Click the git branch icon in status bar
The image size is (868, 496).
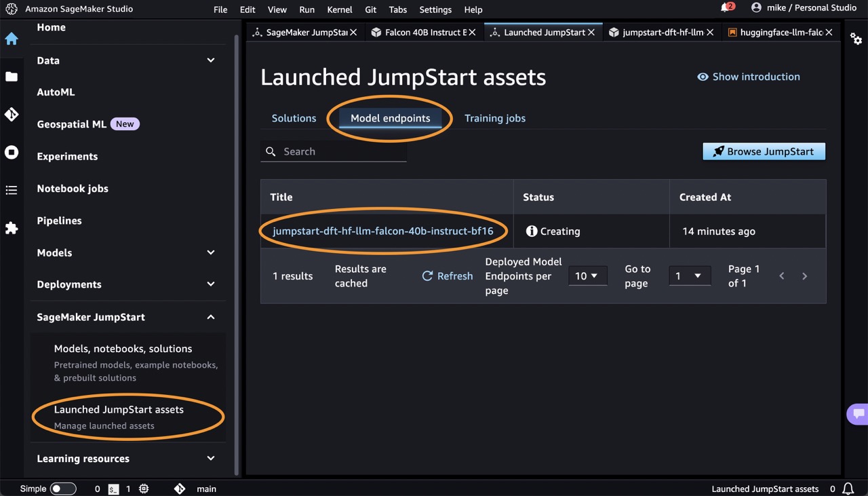(x=179, y=489)
